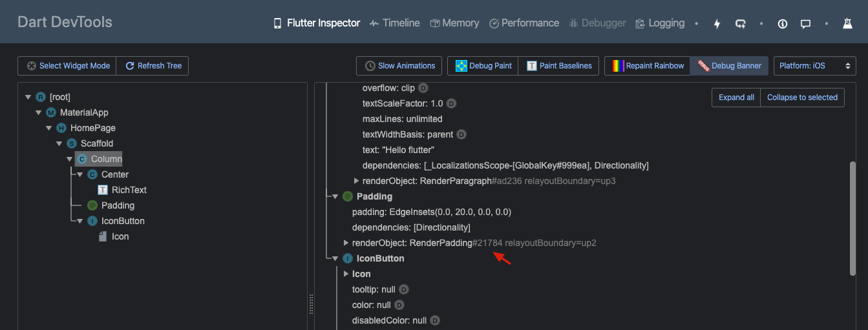Toggle Debug Paint mode
Image resolution: width=868 pixels, height=330 pixels.
483,66
